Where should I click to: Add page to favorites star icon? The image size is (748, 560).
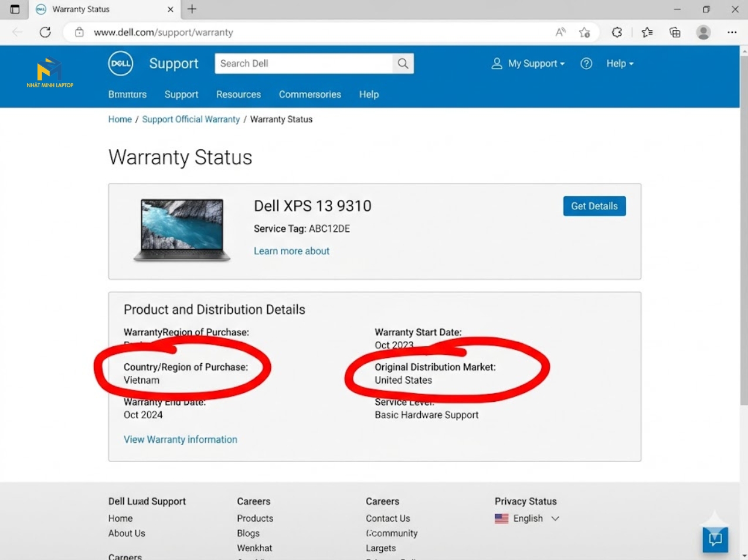coord(584,32)
